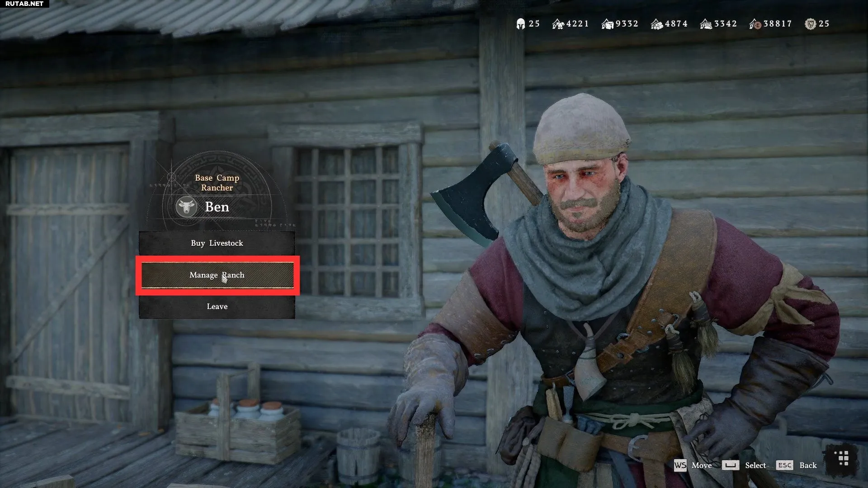
Task: Click the bull head rancher icon
Action: click(186, 207)
